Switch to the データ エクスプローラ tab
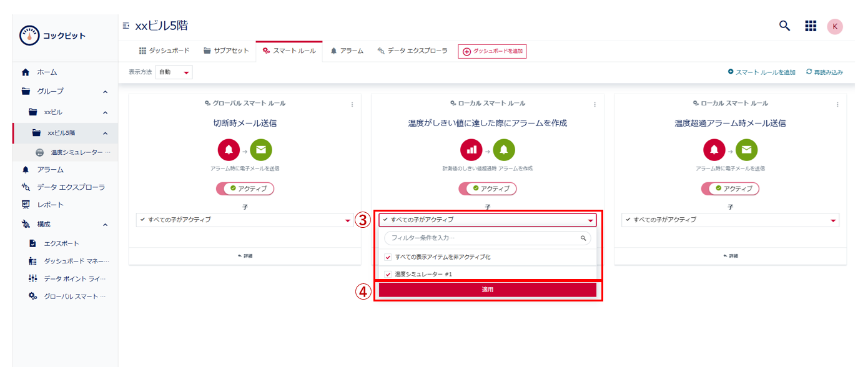The height and width of the screenshot is (367, 868). point(412,51)
